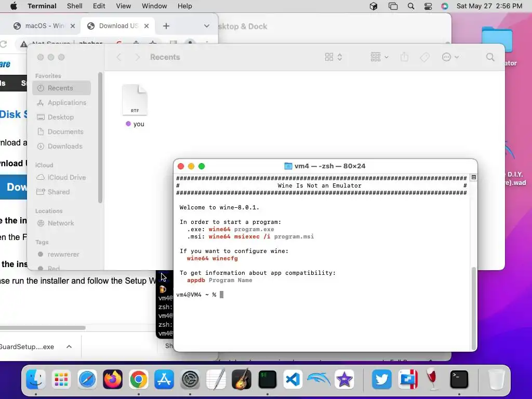
Task: Open Control Center in the menu bar
Action: click(428, 6)
